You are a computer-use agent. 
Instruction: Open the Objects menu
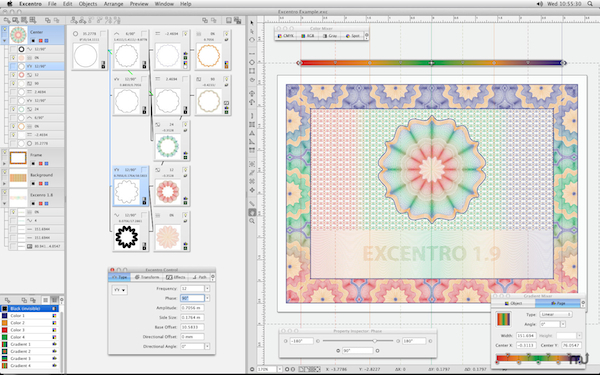click(88, 4)
